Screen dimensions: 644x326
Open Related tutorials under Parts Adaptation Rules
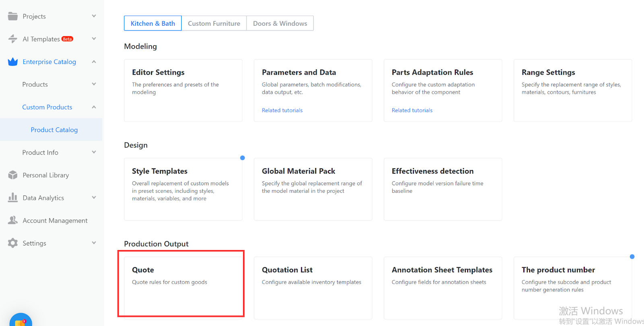[412, 110]
